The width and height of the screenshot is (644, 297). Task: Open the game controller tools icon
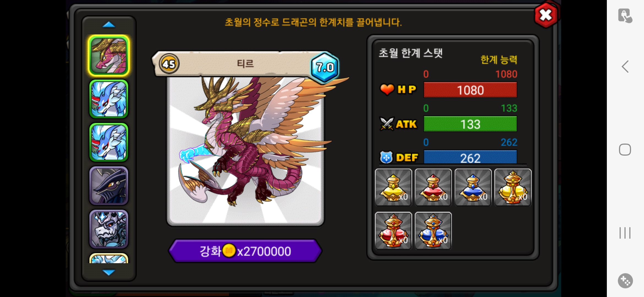tap(625, 281)
